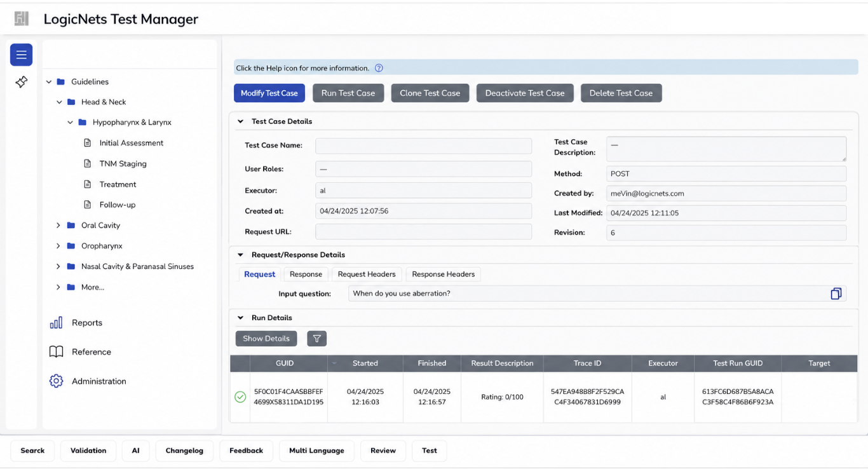
Task: Collapse the Hypopharynx & Larynx node
Action: pyautogui.click(x=71, y=123)
